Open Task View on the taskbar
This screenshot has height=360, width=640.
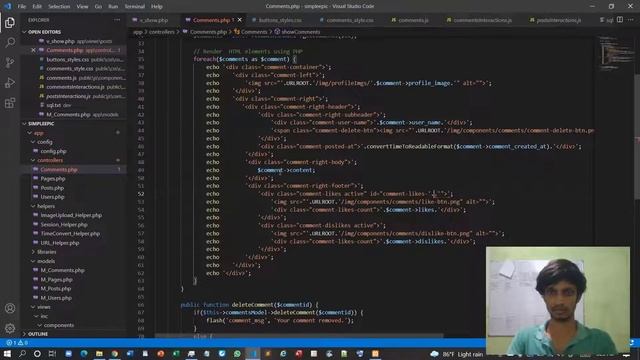pyautogui.click(x=52, y=354)
